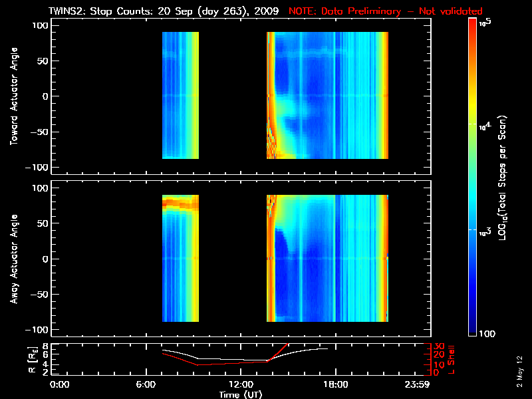532x399 pixels.
Task: Click the 10^4 tick on the color bar
Action: [x=485, y=126]
